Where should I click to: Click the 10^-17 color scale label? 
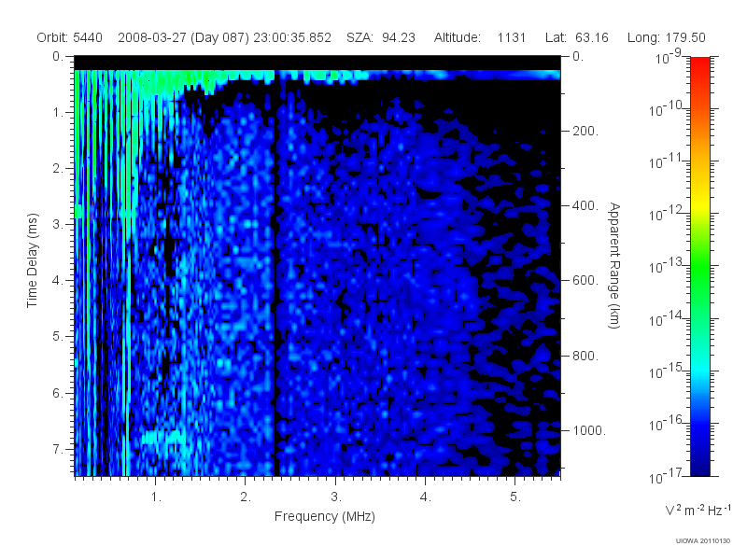(667, 476)
